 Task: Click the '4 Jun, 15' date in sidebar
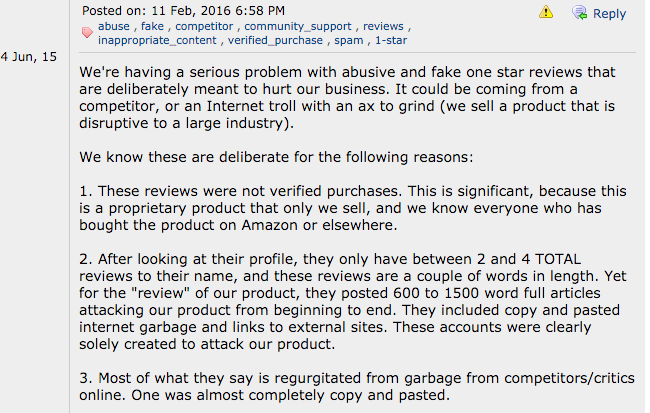click(29, 56)
